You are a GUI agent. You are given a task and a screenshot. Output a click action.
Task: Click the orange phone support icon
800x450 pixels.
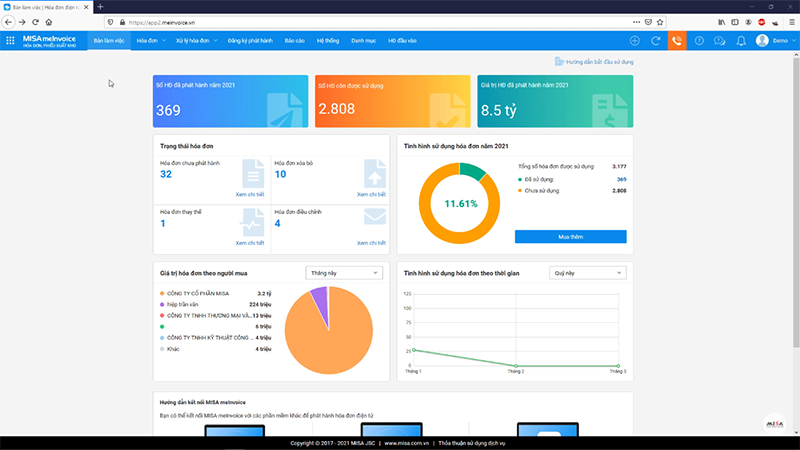coord(677,41)
